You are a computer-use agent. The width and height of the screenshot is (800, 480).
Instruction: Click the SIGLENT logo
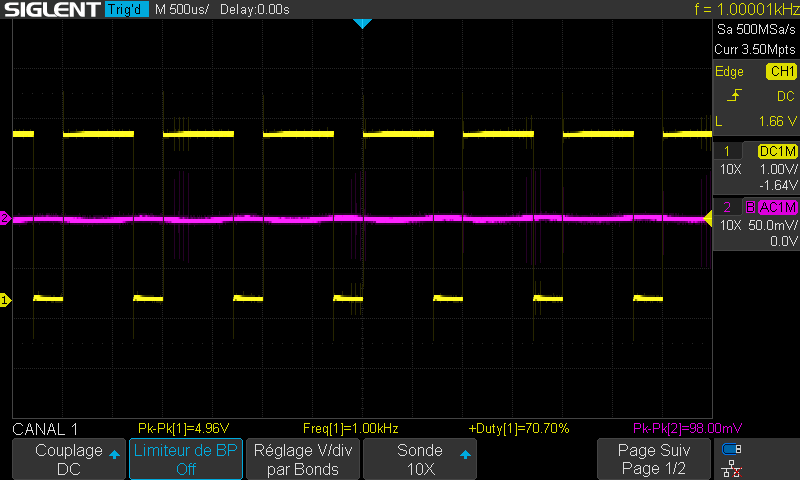click(x=52, y=9)
